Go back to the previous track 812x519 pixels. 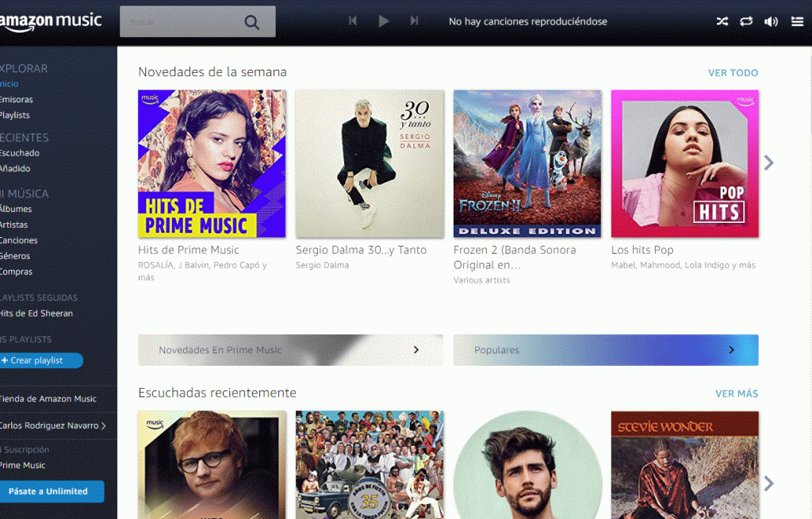click(x=353, y=21)
